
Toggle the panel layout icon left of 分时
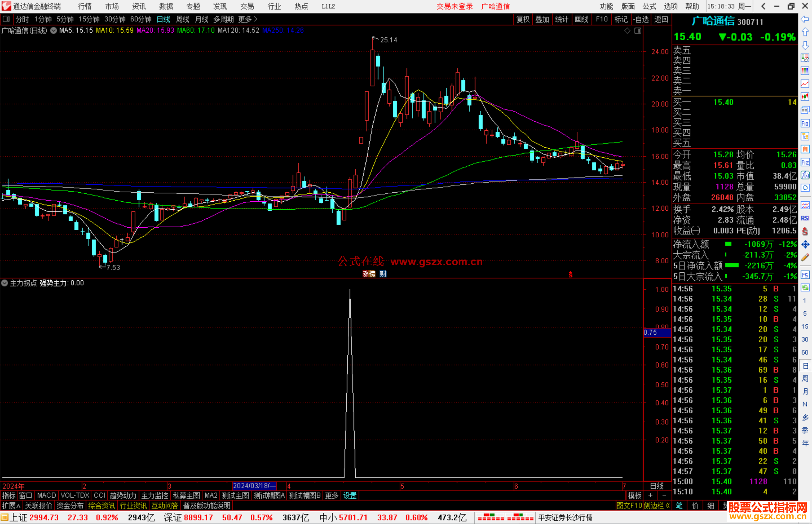click(6, 19)
